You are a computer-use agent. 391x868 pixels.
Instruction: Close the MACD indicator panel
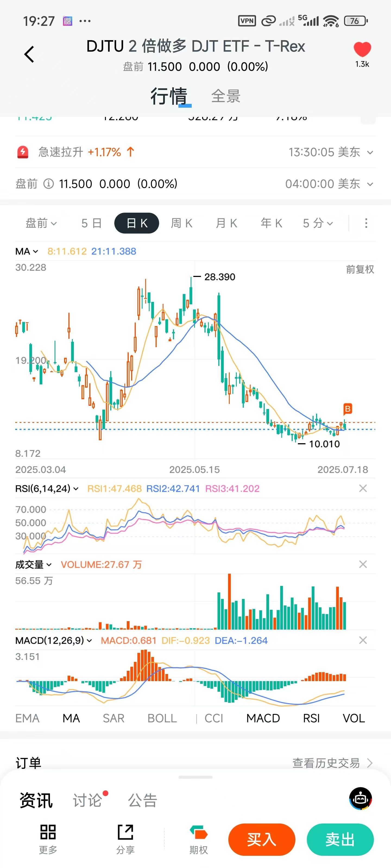point(363,640)
